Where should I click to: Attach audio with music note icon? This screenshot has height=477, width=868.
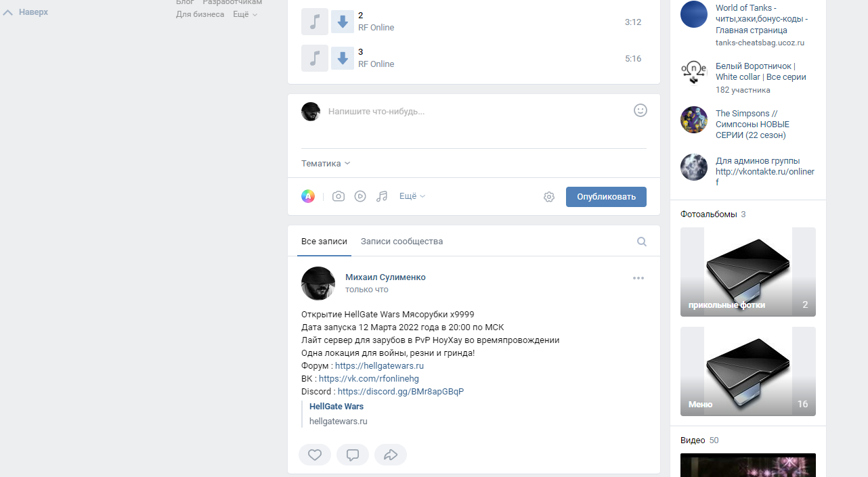pos(382,196)
